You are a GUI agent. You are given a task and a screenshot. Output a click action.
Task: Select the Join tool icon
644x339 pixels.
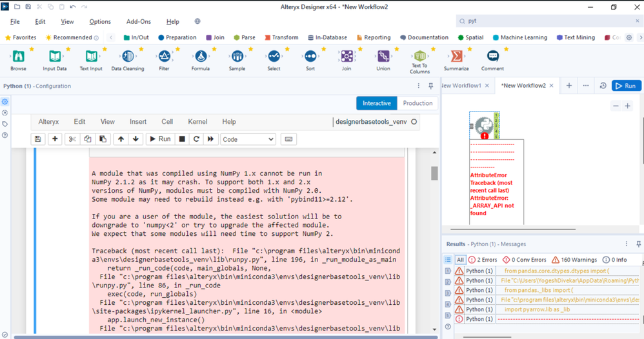click(x=347, y=56)
